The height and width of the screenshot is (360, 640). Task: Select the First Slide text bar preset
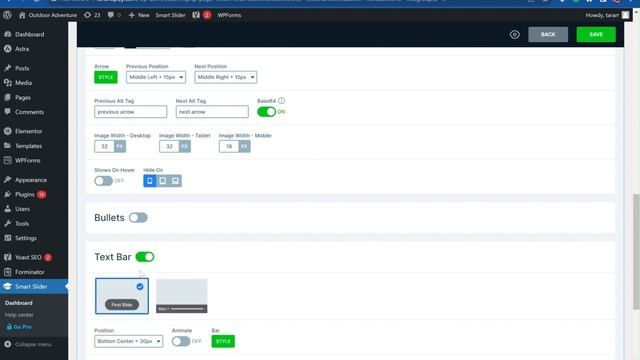(x=122, y=296)
